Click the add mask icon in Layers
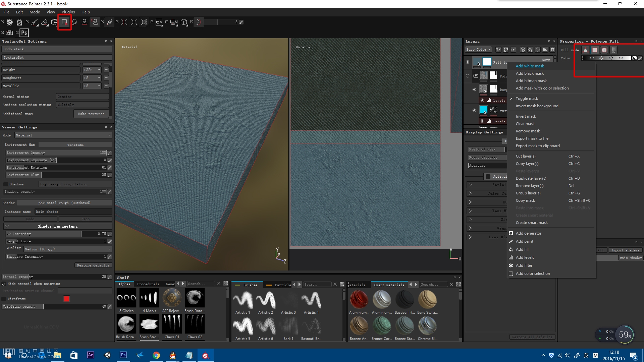The image size is (644, 362). pyautogui.click(x=506, y=50)
